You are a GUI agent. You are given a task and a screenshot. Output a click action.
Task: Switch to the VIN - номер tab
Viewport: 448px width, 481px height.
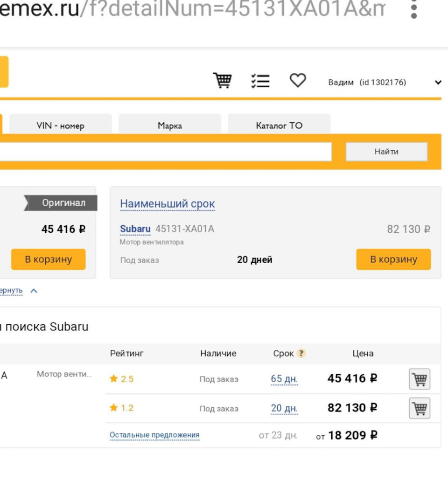coord(60,125)
